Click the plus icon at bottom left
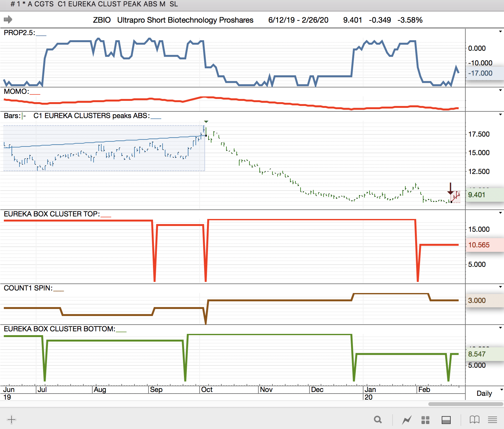The width and height of the screenshot is (504, 429). pos(11,419)
